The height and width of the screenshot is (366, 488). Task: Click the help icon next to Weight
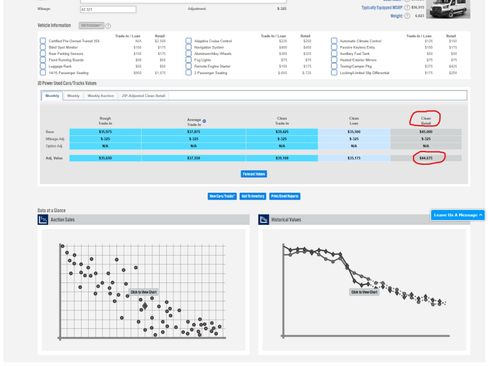point(407,16)
